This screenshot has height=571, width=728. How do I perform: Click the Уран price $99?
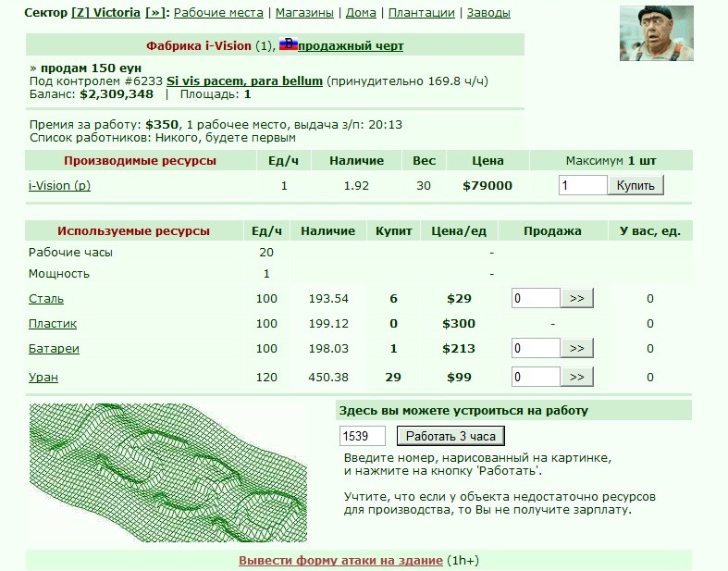tap(459, 378)
